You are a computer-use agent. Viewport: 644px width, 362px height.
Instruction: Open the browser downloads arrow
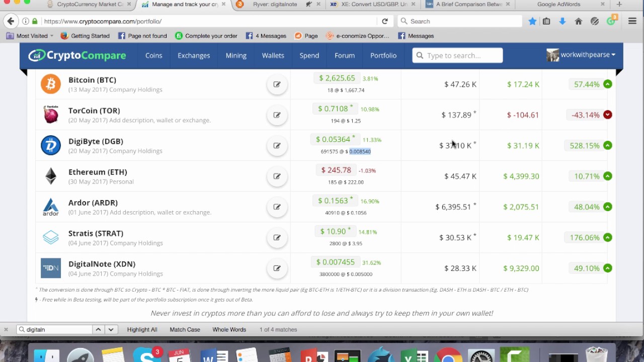pyautogui.click(x=562, y=21)
